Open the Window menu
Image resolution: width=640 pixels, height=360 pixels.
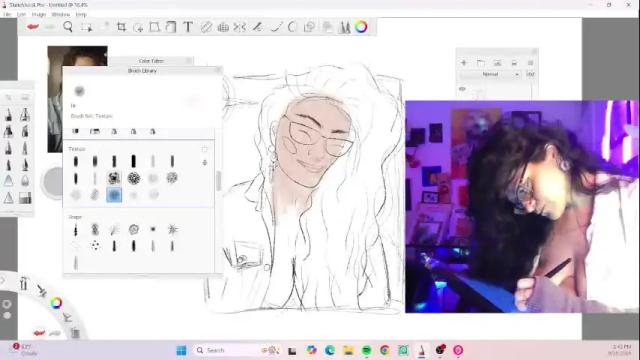click(61, 14)
